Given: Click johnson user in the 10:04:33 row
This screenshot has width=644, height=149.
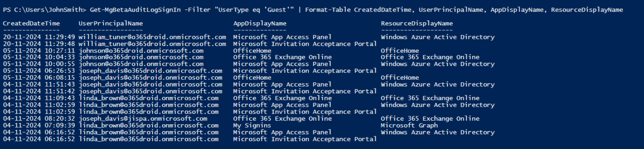Looking at the screenshot, I should [x=141, y=57].
